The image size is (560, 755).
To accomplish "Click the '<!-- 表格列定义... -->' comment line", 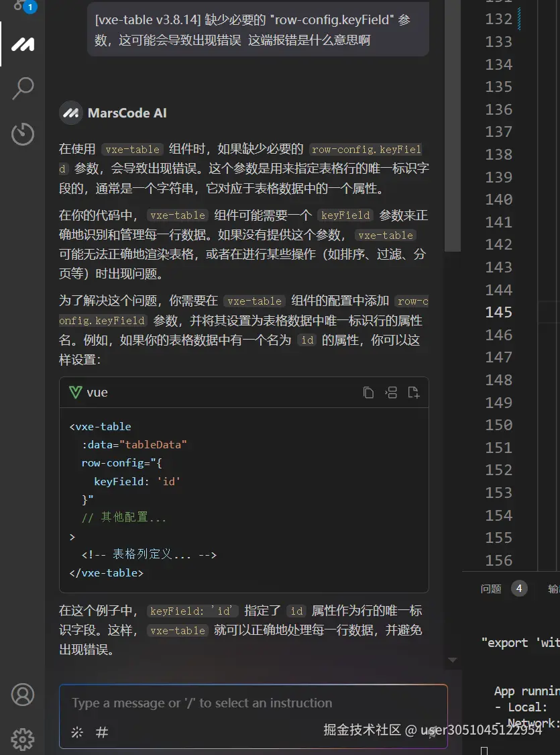I will click(x=149, y=555).
